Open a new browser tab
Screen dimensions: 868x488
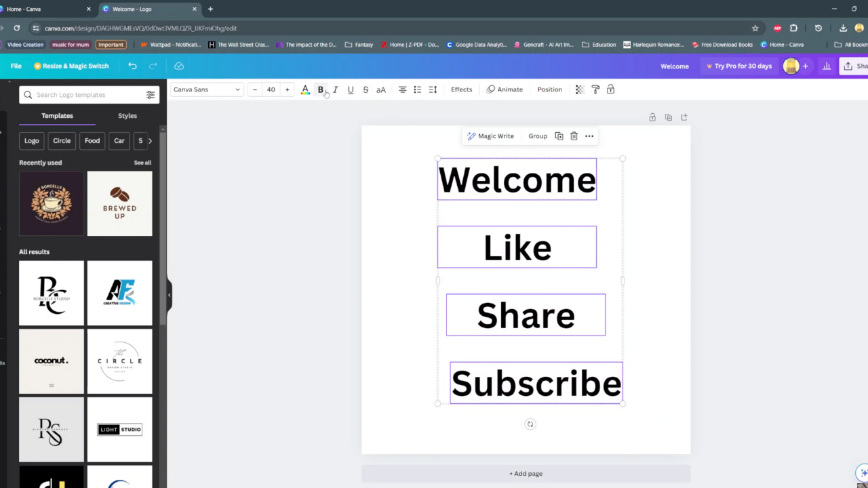(x=210, y=9)
